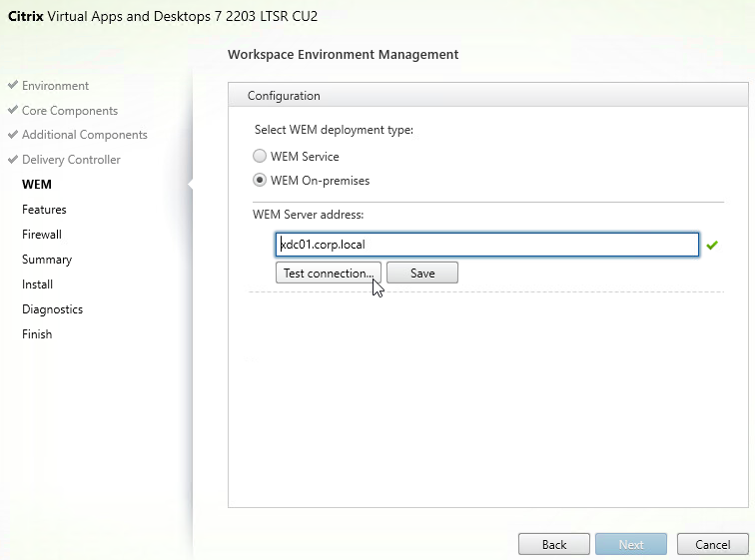Click the checkmark beside Additional Components
The image size is (755, 560).
pos(13,134)
